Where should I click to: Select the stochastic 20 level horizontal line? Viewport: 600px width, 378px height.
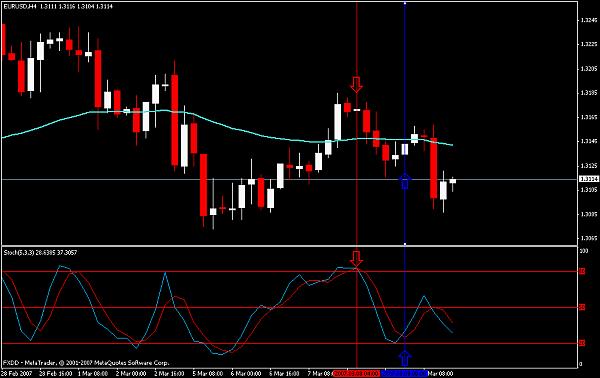click(x=289, y=343)
